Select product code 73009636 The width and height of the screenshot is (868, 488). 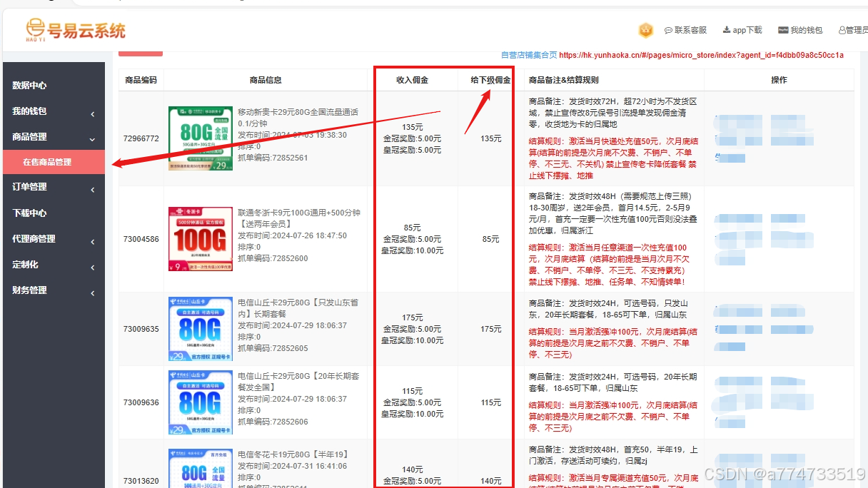pyautogui.click(x=141, y=402)
